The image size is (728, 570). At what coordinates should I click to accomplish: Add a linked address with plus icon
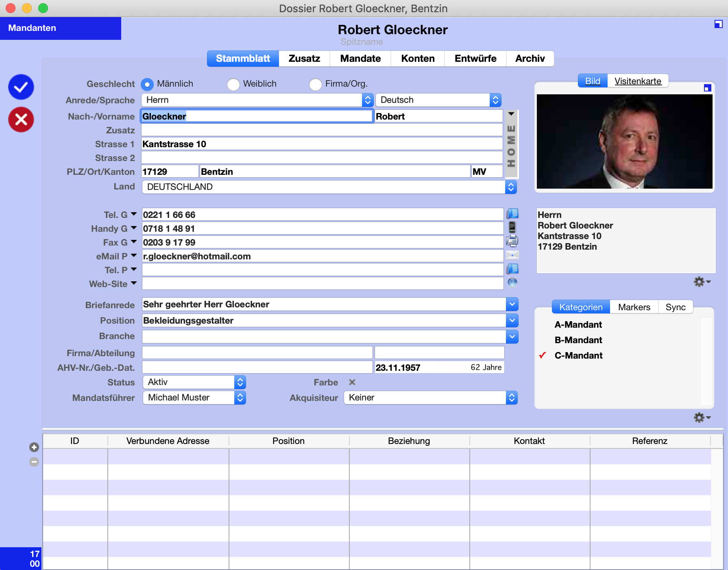(34, 447)
